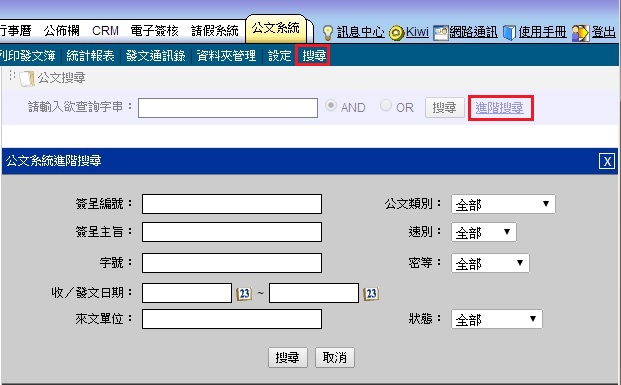The height and width of the screenshot is (385, 621).
Task: Open the 訊息中心 lightbulb icon
Action: coord(328,33)
